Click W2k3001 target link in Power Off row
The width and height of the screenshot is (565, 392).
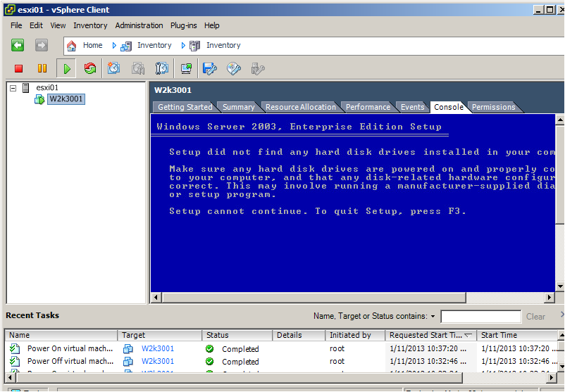[158, 361]
